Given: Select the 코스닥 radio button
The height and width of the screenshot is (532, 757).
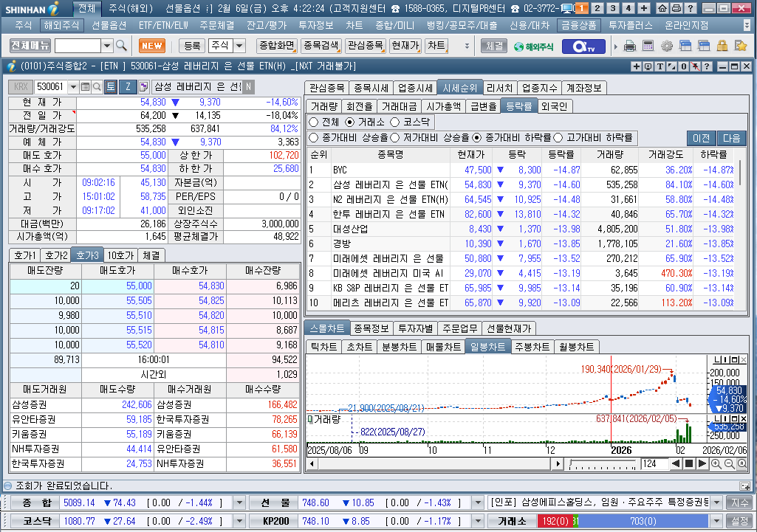Looking at the screenshot, I should point(395,122).
